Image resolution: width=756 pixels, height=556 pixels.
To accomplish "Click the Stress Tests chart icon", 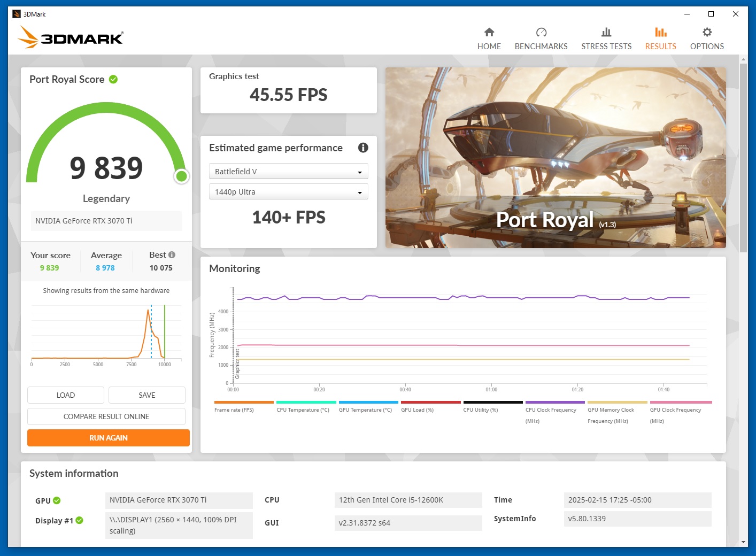I will 606,32.
